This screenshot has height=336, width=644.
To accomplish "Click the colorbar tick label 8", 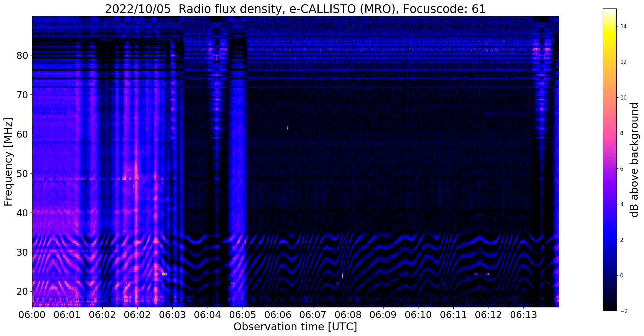I will 621,133.
